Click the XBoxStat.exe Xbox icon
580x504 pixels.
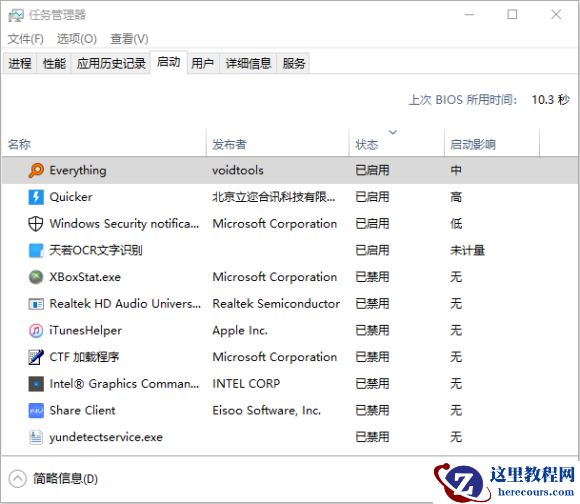pyautogui.click(x=36, y=277)
